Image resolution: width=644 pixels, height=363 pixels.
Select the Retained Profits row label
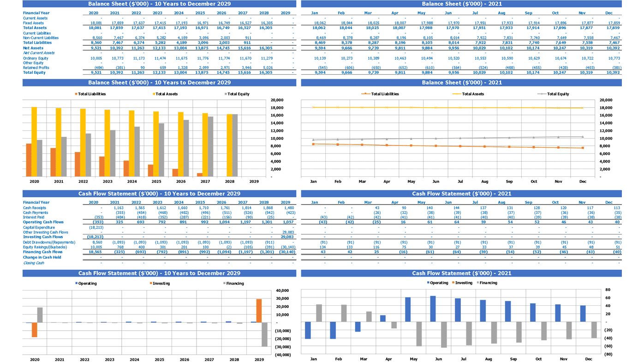coord(36,67)
